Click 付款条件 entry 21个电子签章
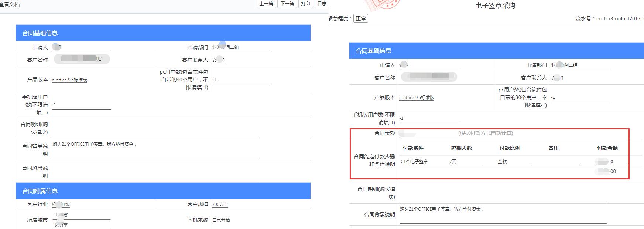This screenshot has width=644, height=229. [417, 162]
